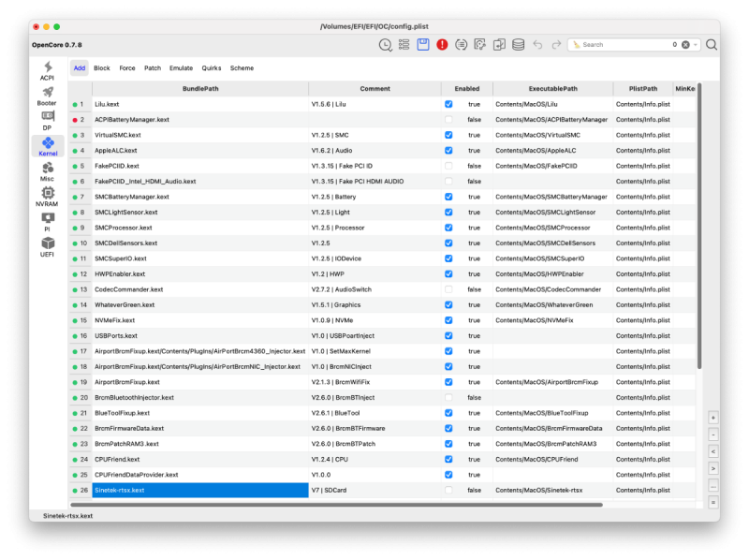Click Contents/MacOS/SMCSuperIO executable path cell
This screenshot has height=560, width=749.
click(552, 258)
